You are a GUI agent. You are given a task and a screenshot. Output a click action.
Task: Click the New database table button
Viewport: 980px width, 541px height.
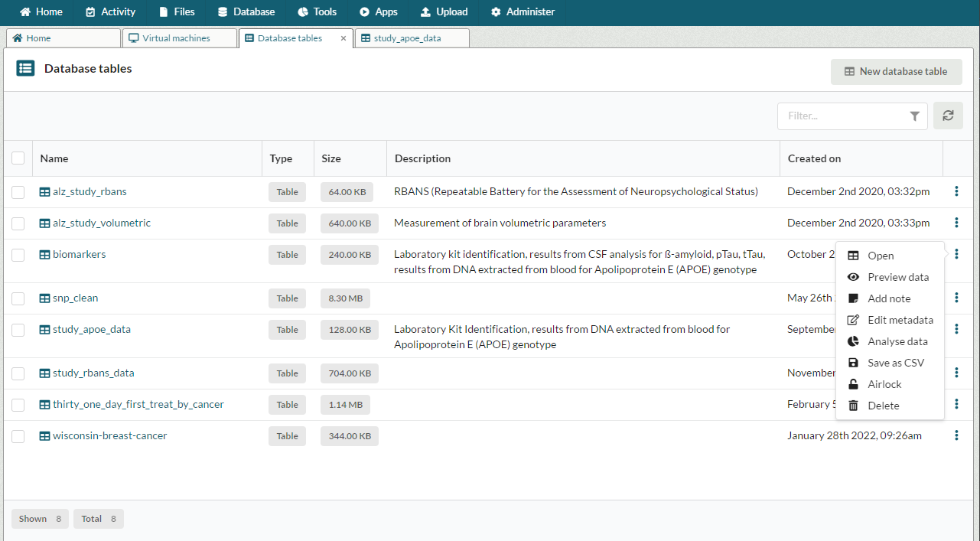[896, 71]
